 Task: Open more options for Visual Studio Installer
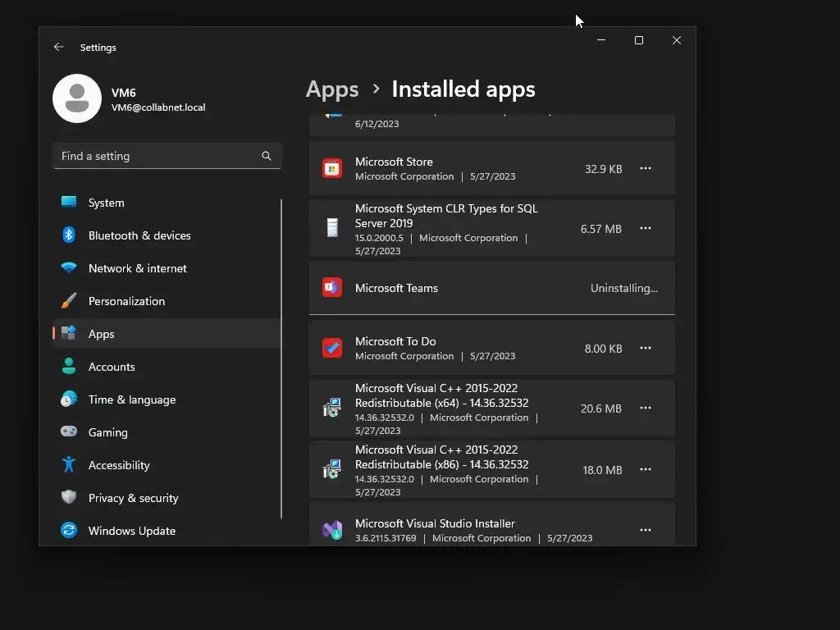(646, 531)
